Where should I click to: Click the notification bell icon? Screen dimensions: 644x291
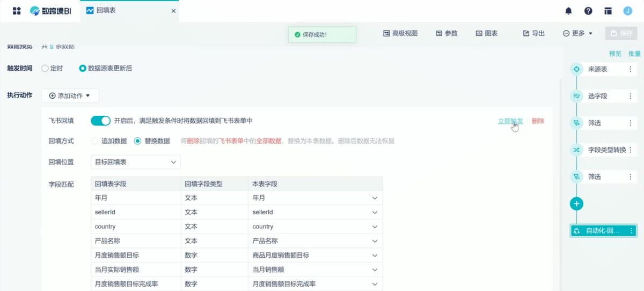[x=568, y=11]
